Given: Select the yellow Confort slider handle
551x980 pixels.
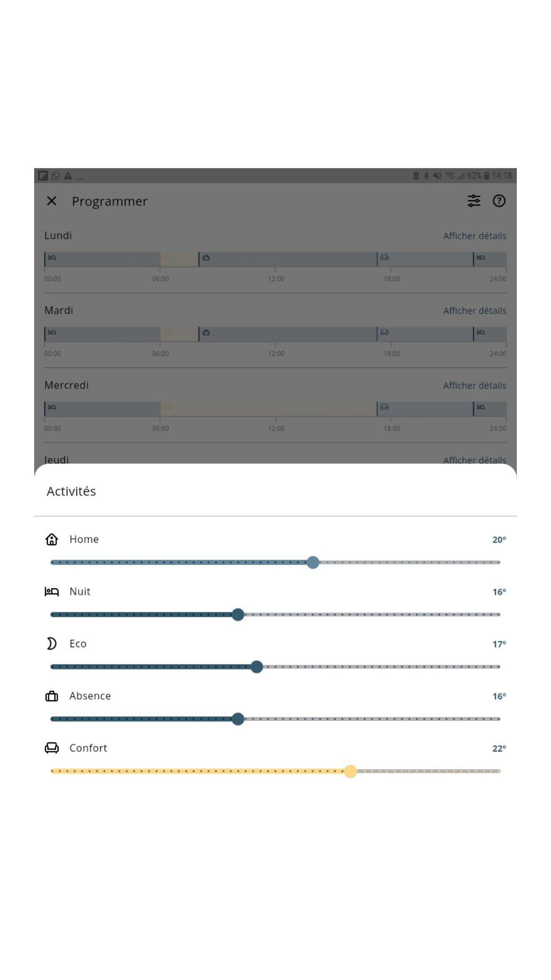Looking at the screenshot, I should (x=350, y=771).
